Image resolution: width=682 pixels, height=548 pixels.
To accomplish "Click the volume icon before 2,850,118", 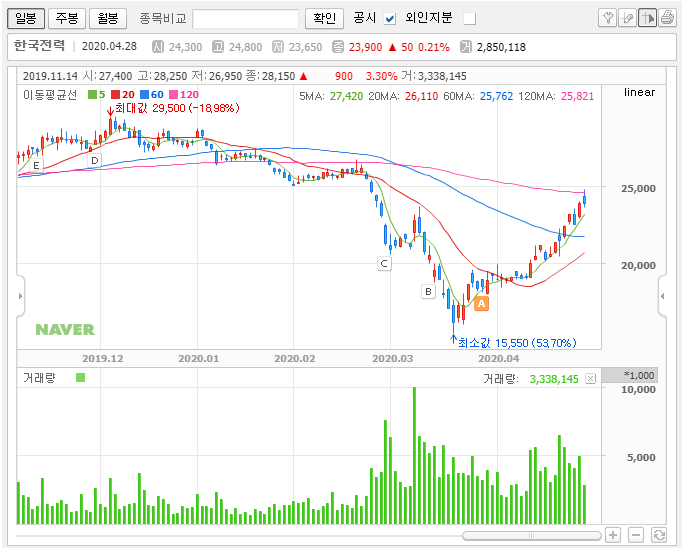I will [x=466, y=47].
